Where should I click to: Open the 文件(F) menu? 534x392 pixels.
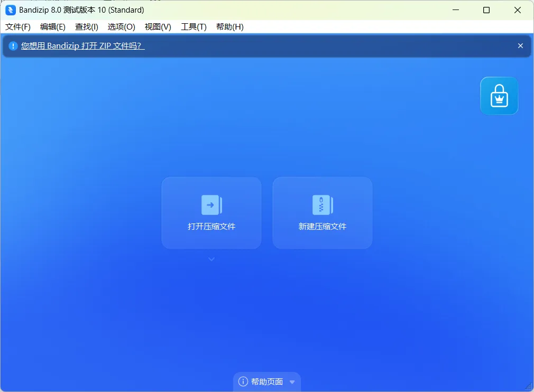(x=17, y=27)
